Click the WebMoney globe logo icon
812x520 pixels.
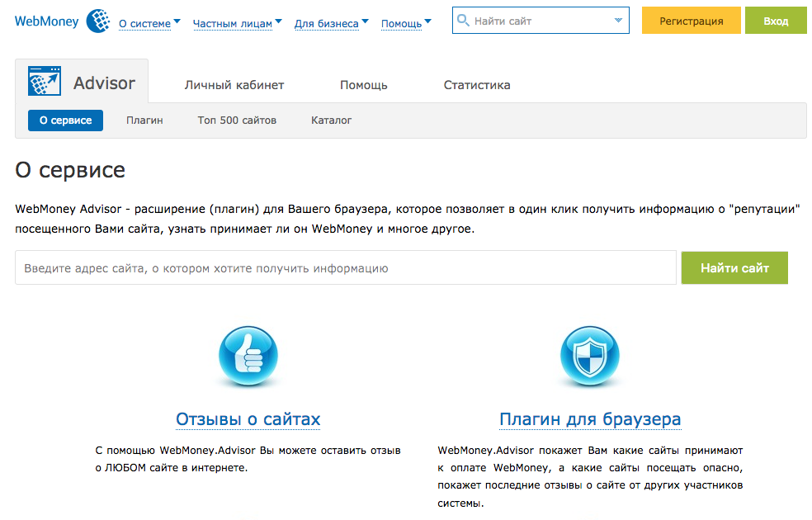pos(98,21)
